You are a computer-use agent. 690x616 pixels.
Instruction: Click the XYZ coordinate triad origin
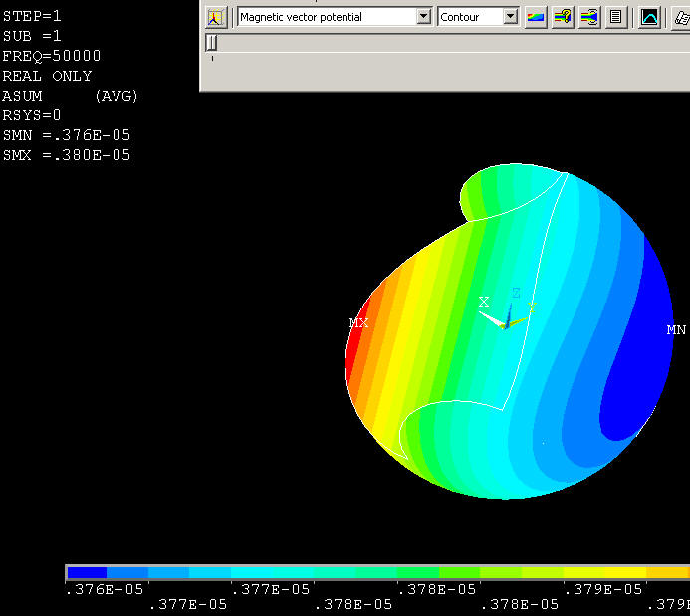[504, 325]
